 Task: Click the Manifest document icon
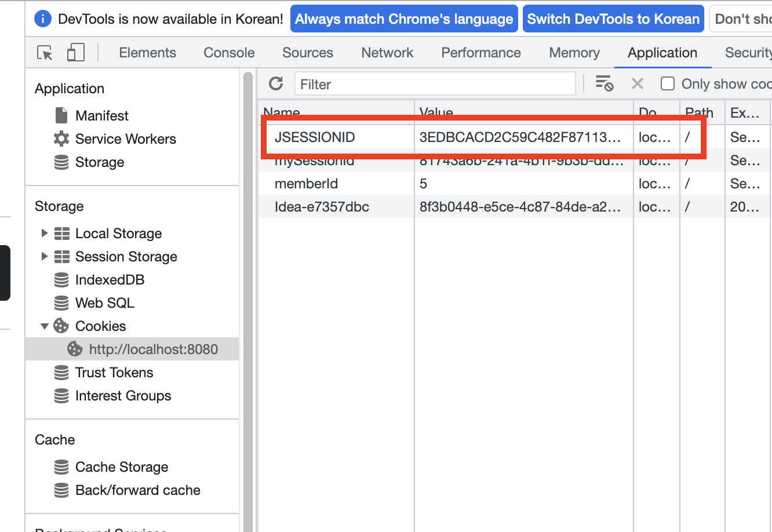(61, 115)
